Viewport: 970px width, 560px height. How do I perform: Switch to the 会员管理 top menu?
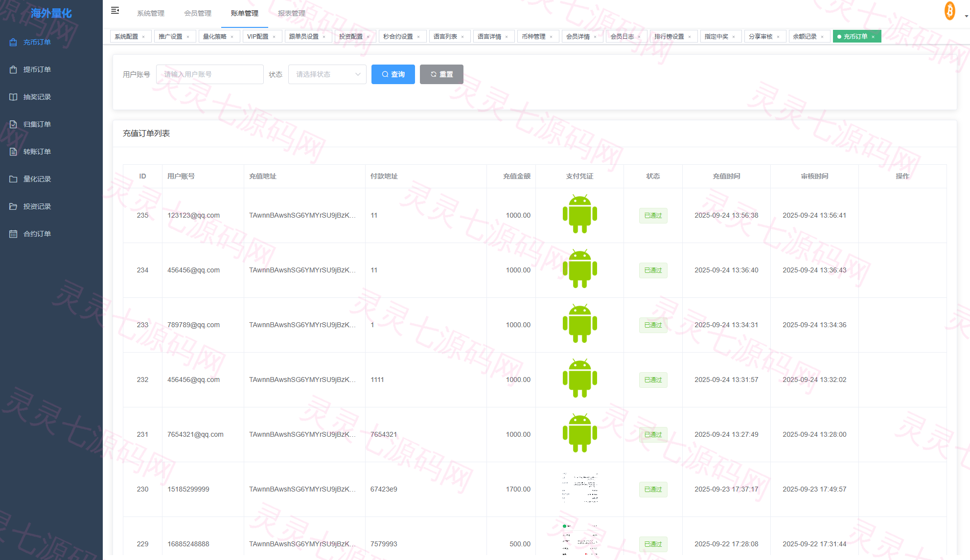(x=198, y=13)
